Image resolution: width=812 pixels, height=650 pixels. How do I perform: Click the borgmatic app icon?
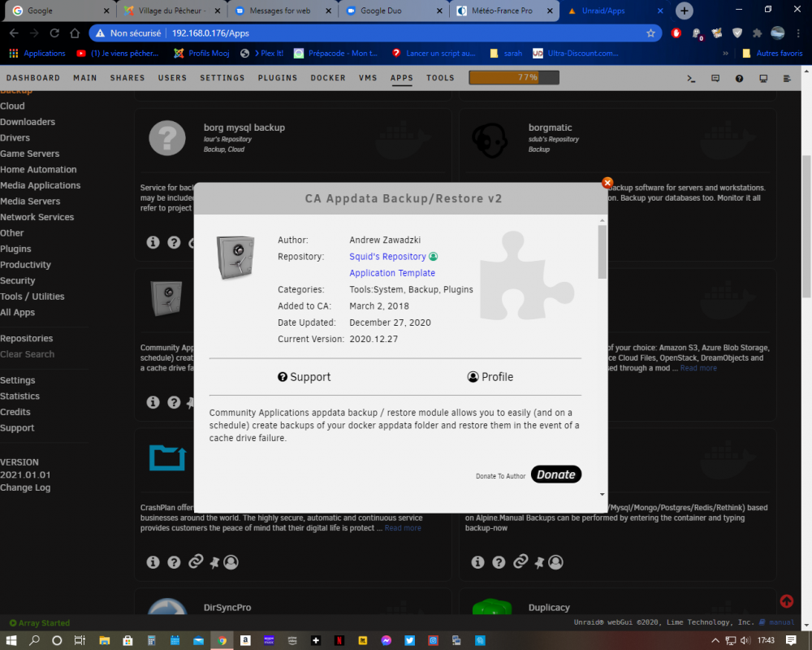(490, 140)
